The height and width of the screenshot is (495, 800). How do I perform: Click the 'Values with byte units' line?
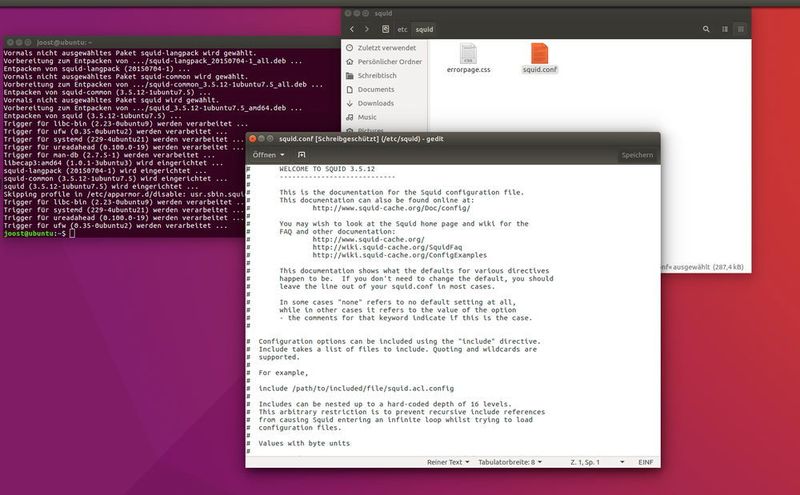(304, 443)
